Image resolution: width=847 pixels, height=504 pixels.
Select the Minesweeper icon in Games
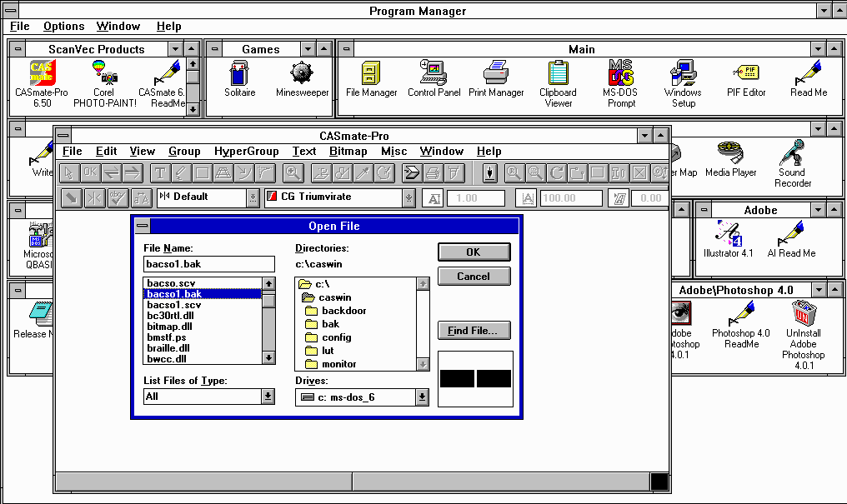(x=302, y=79)
